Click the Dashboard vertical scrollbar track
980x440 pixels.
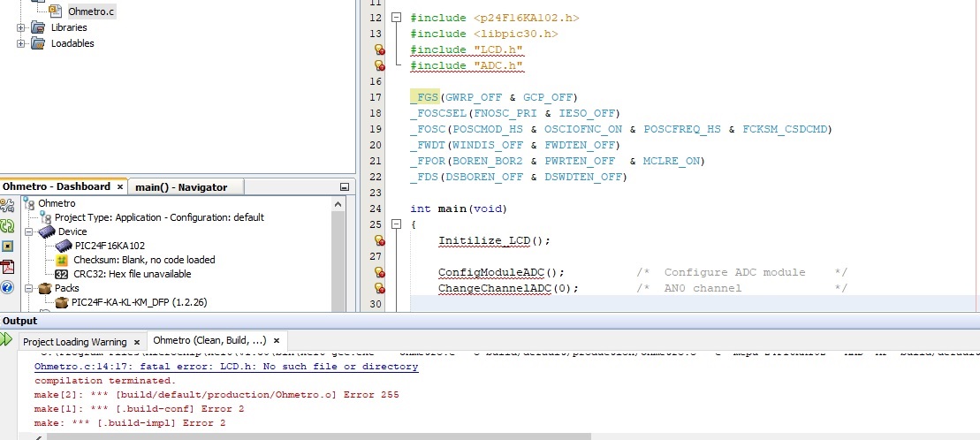[x=338, y=262]
